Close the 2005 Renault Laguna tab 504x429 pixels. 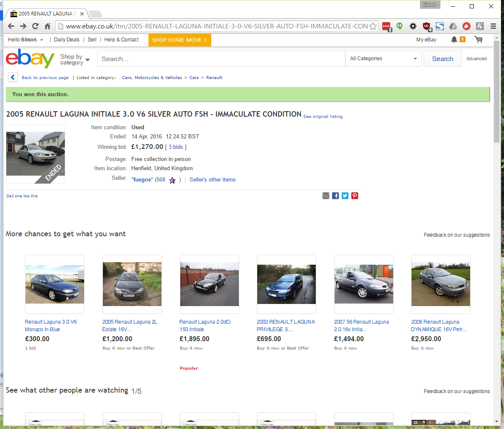tap(82, 14)
